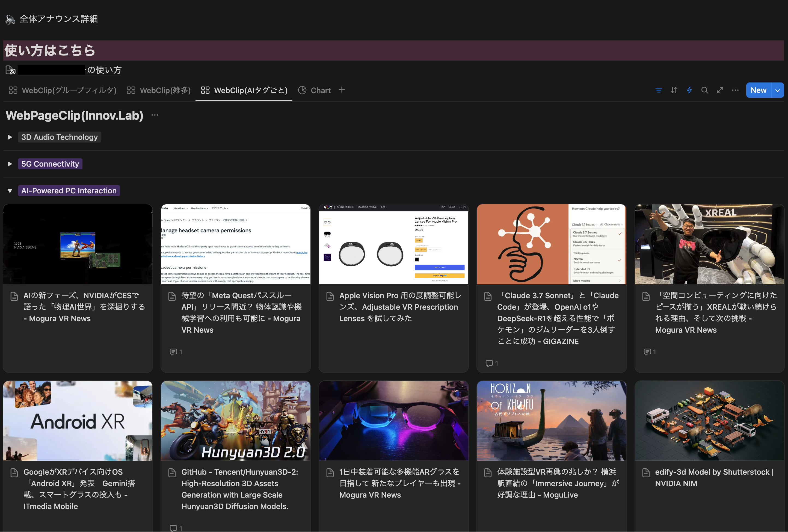Click the New button
Screen dimensions: 788x532
coord(758,90)
